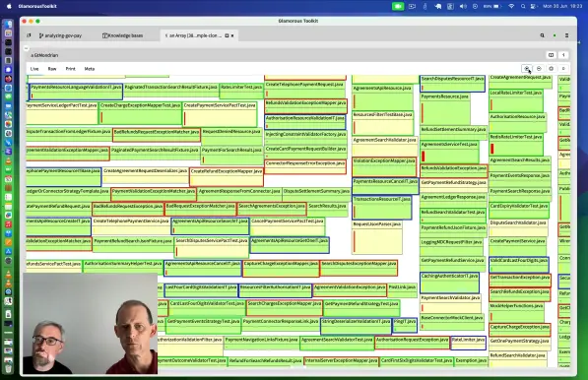Screen dimensions: 588x380
Task: Open the Live view
Action: (34, 69)
